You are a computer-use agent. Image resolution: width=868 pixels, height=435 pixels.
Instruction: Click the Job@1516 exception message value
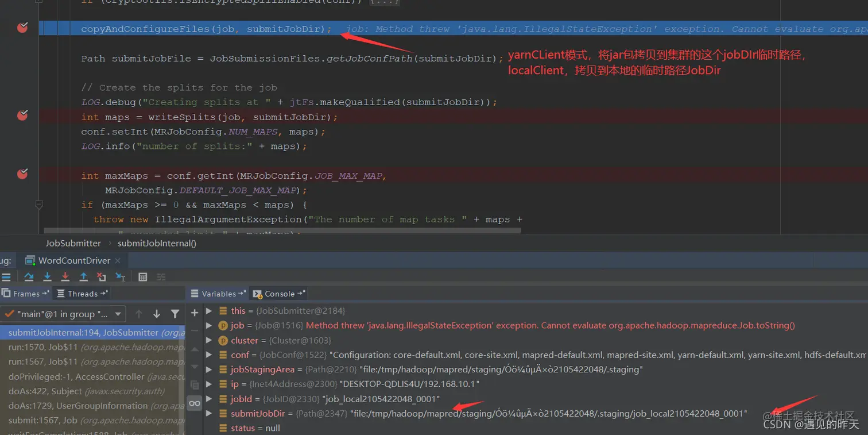pos(551,325)
